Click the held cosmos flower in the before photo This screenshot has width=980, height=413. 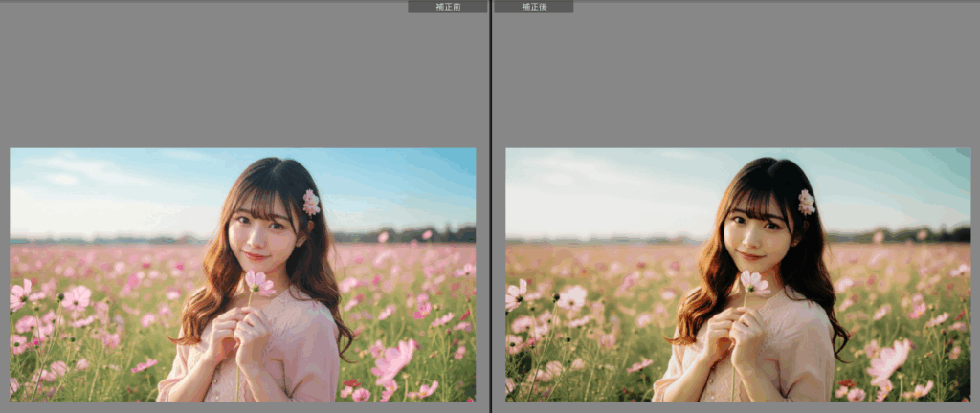pyautogui.click(x=256, y=282)
